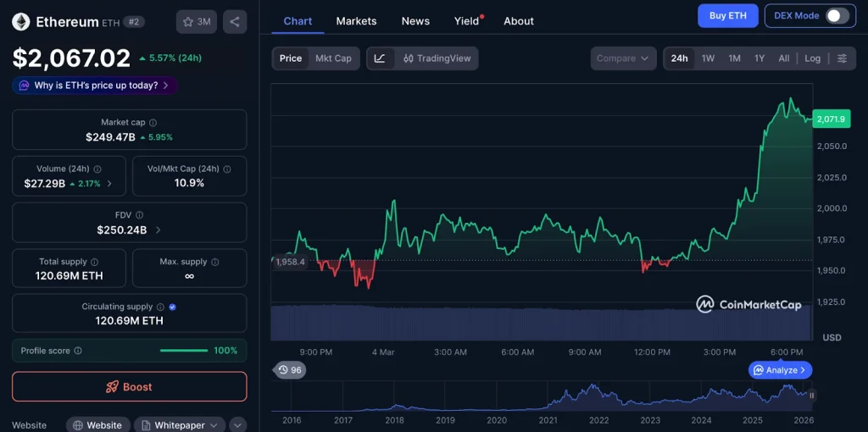Image resolution: width=868 pixels, height=432 pixels.
Task: Set chart range to All
Action: 784,58
